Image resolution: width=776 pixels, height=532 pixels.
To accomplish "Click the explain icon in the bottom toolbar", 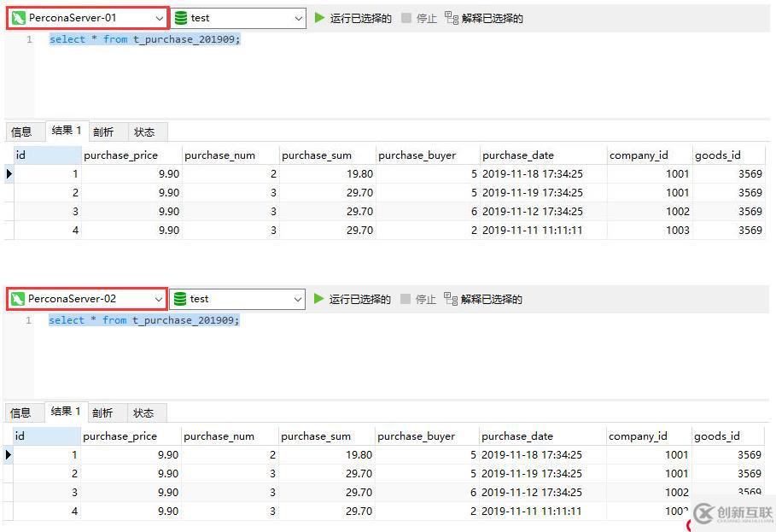I will [x=452, y=298].
